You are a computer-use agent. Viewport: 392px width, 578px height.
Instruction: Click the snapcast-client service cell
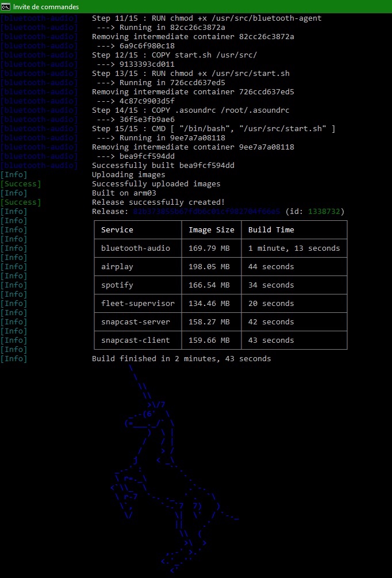click(136, 340)
